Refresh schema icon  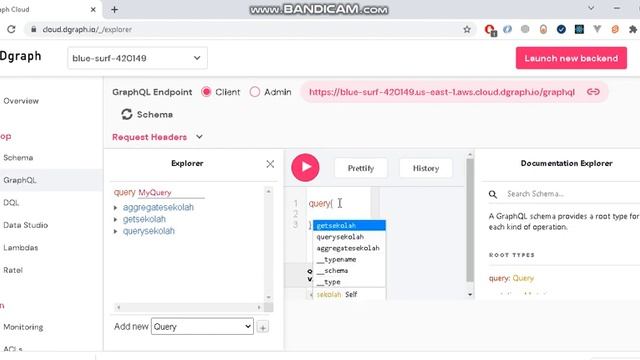coord(127,114)
